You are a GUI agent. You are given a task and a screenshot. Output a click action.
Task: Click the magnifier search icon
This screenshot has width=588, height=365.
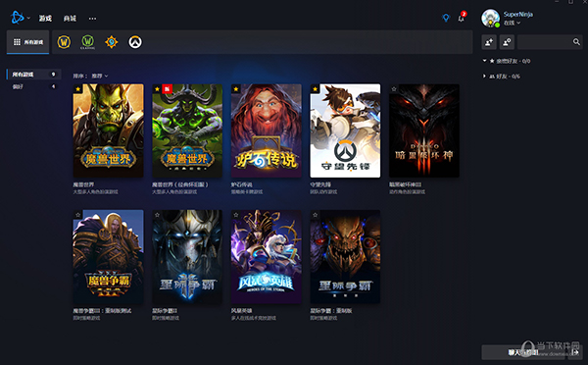tap(576, 42)
